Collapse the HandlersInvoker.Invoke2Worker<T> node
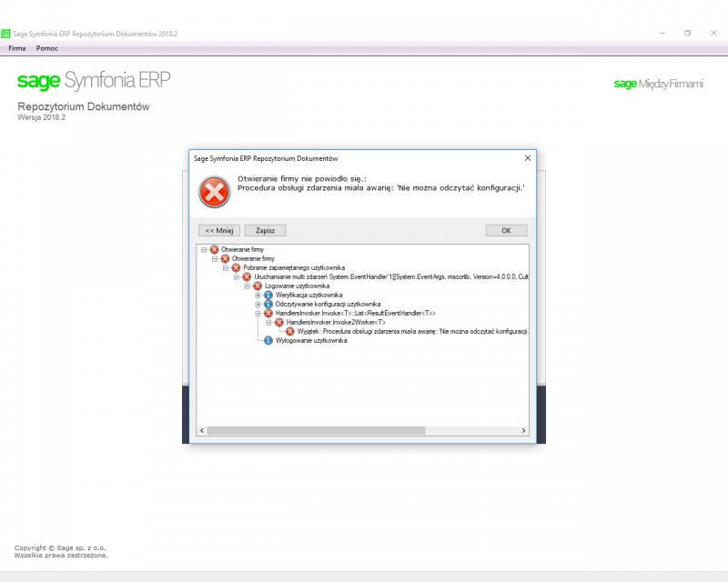This screenshot has width=728, height=582. click(x=269, y=322)
